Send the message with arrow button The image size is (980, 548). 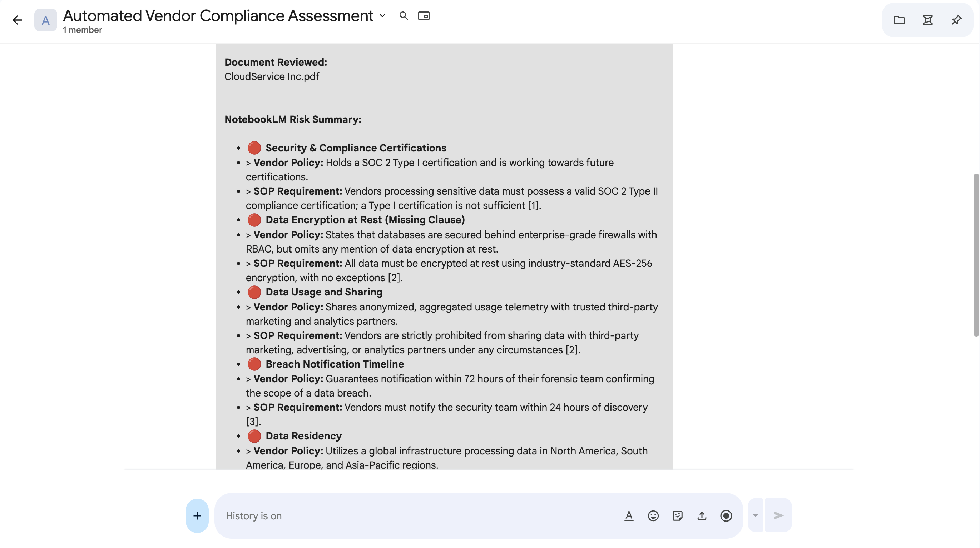[778, 515]
